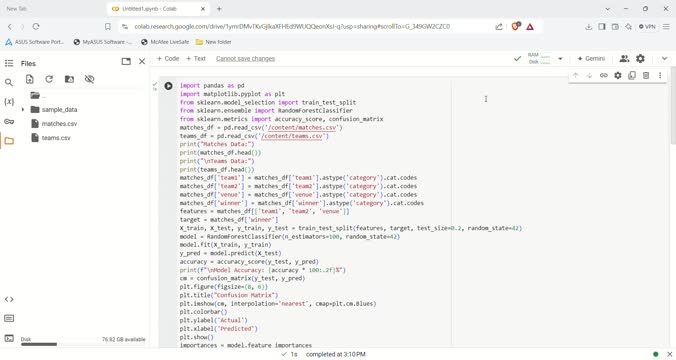The height and width of the screenshot is (360, 676).
Task: Expand the sample_data folder
Action: (x=23, y=110)
